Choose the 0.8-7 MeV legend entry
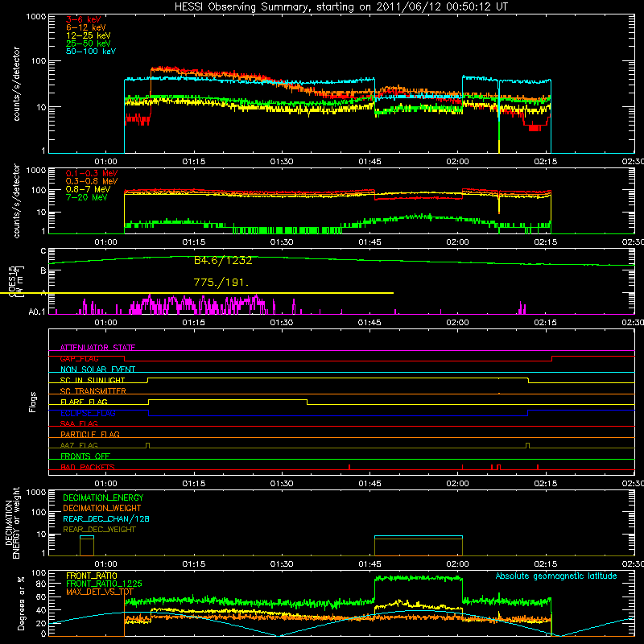The width and height of the screenshot is (644, 644). pyautogui.click(x=88, y=189)
